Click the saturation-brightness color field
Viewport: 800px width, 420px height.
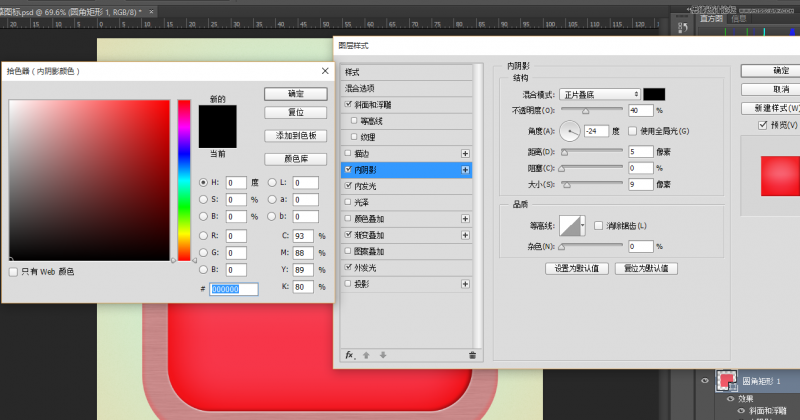[89, 181]
